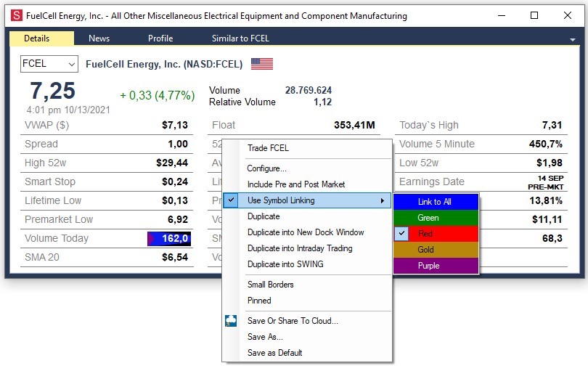The image size is (588, 371).
Task: Choose Duplicate into Intraday Trading
Action: (308, 248)
